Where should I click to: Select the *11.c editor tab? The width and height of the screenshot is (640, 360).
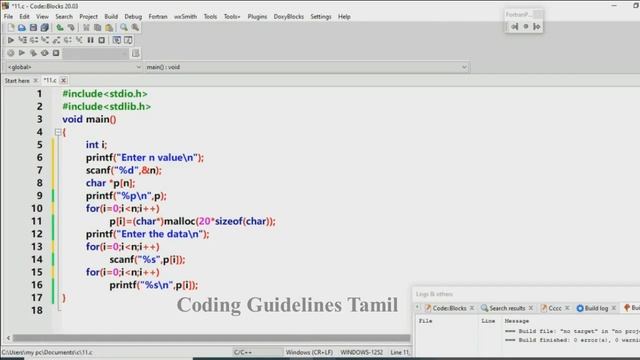point(50,80)
